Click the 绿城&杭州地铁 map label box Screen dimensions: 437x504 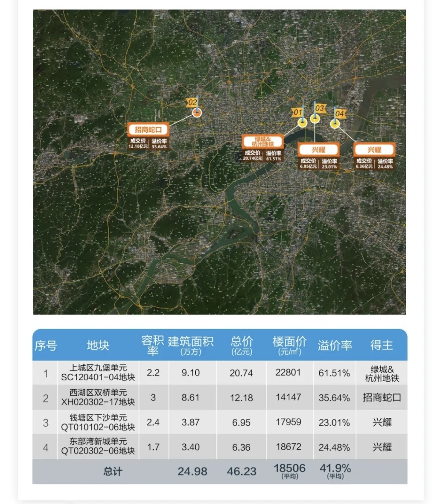(x=262, y=148)
